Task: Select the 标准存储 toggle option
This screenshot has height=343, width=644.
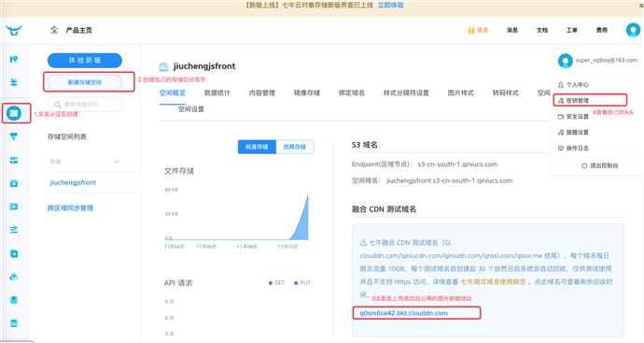Action: tap(257, 147)
